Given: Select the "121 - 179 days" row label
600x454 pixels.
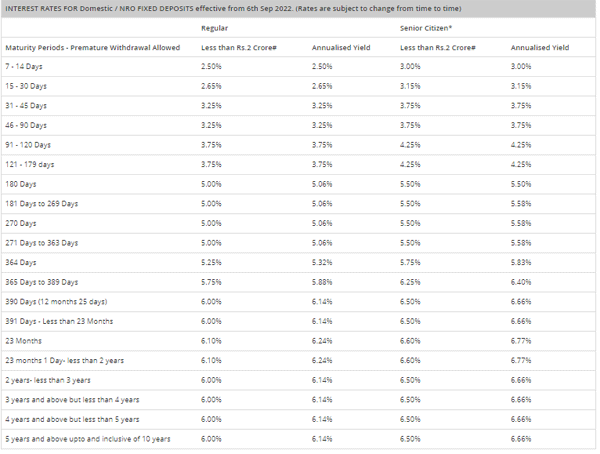Looking at the screenshot, I should (30, 164).
